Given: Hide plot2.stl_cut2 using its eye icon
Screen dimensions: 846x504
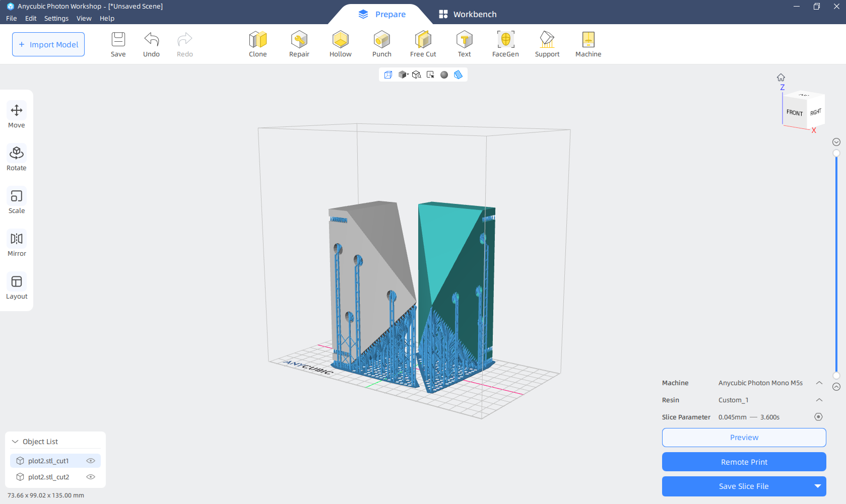Looking at the screenshot, I should 91,477.
